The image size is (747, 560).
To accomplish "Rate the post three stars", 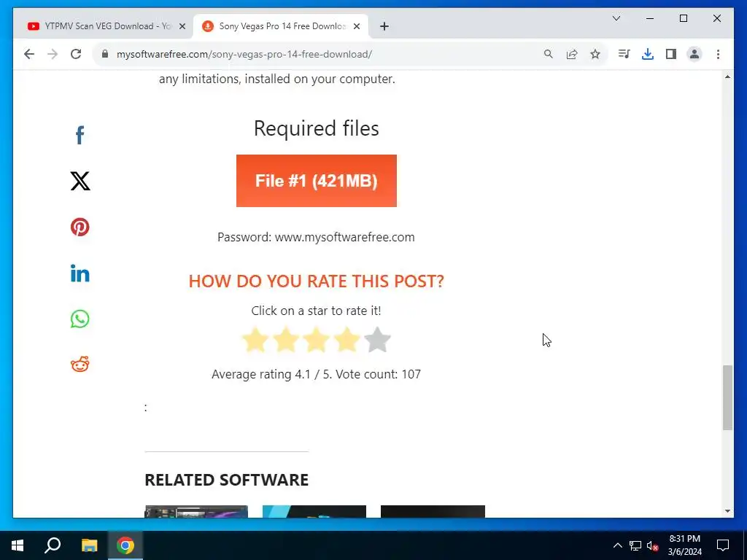I will tap(317, 340).
